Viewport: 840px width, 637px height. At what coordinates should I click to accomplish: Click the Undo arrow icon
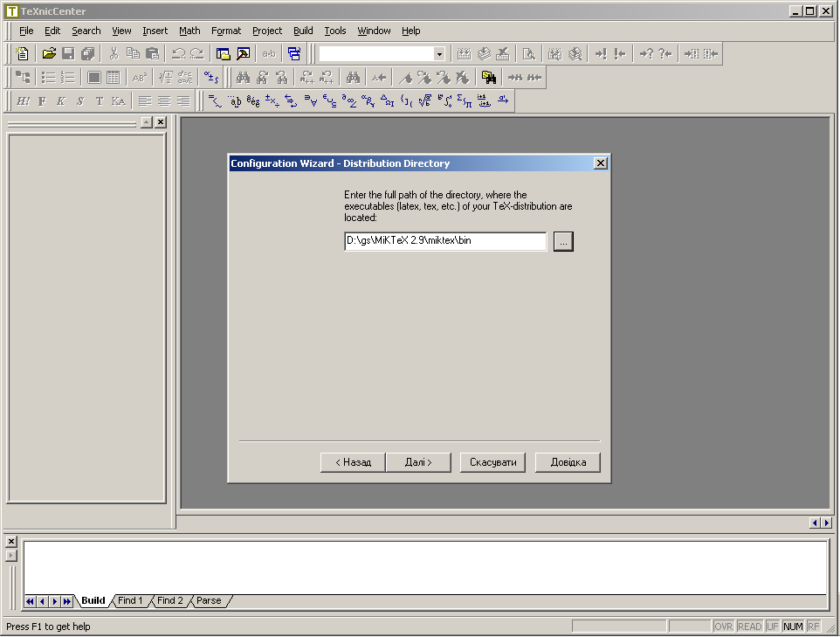pos(178,54)
